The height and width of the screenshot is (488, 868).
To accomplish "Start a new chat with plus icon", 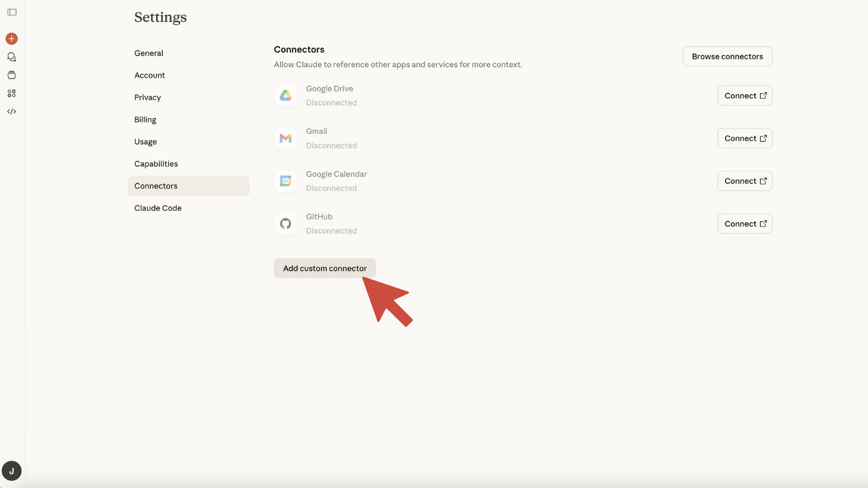I will 11,38.
